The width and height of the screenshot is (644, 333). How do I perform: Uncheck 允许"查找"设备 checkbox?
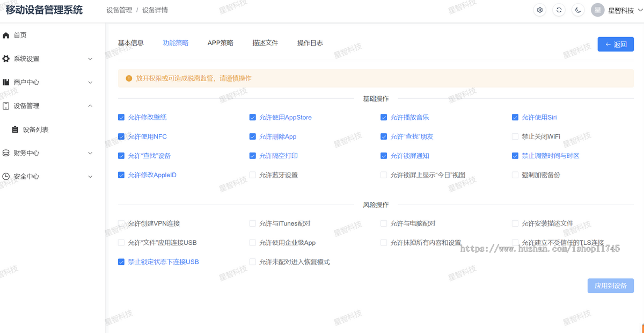[121, 156]
